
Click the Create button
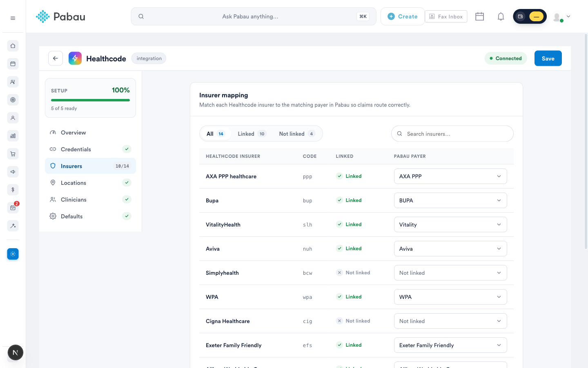click(x=403, y=16)
